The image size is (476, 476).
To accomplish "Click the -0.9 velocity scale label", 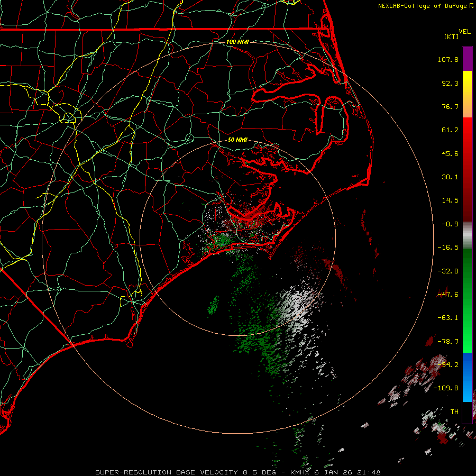I will tap(450, 224).
